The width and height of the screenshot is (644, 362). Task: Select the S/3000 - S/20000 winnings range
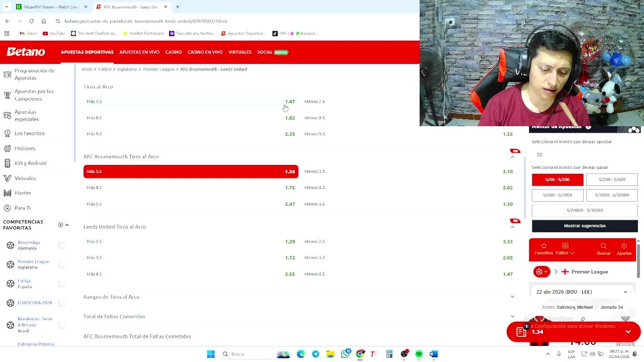[612, 195]
